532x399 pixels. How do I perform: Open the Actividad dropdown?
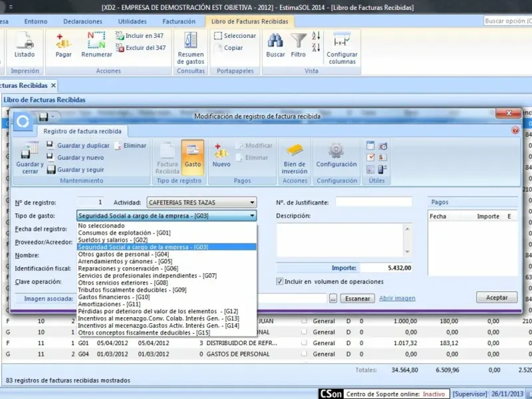point(201,203)
